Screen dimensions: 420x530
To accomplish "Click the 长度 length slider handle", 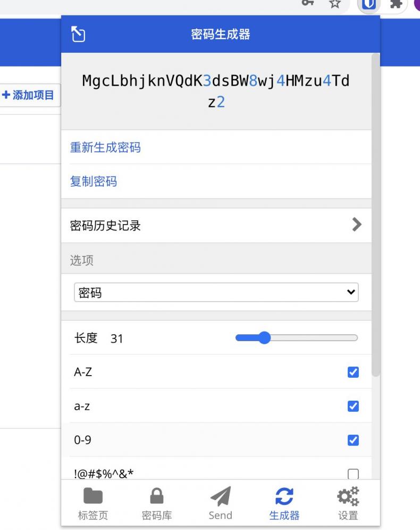I will [264, 338].
